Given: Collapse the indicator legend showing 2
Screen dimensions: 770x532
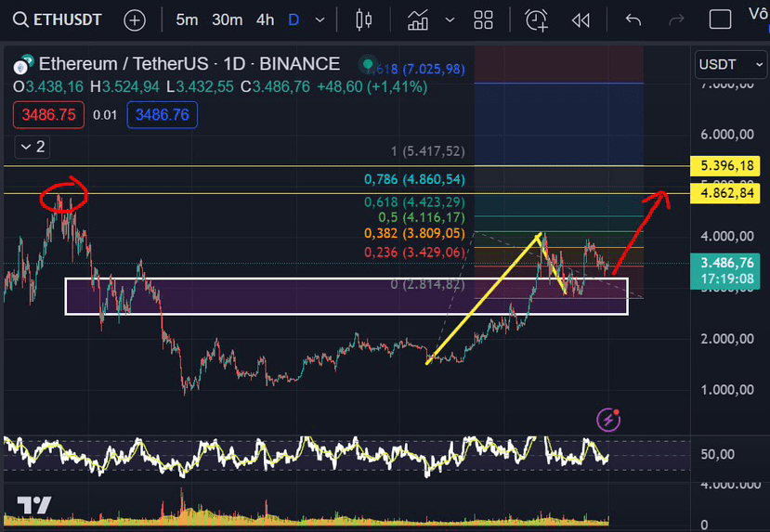Looking at the screenshot, I should [x=33, y=147].
